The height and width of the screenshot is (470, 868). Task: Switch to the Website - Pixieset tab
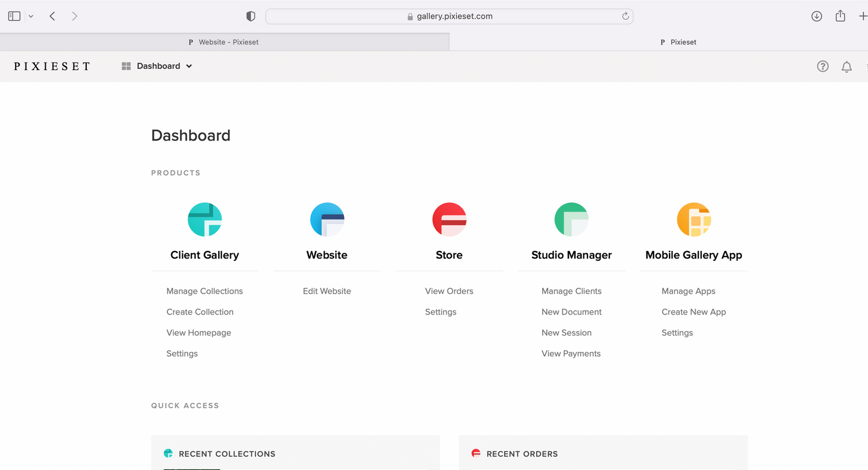click(x=225, y=42)
